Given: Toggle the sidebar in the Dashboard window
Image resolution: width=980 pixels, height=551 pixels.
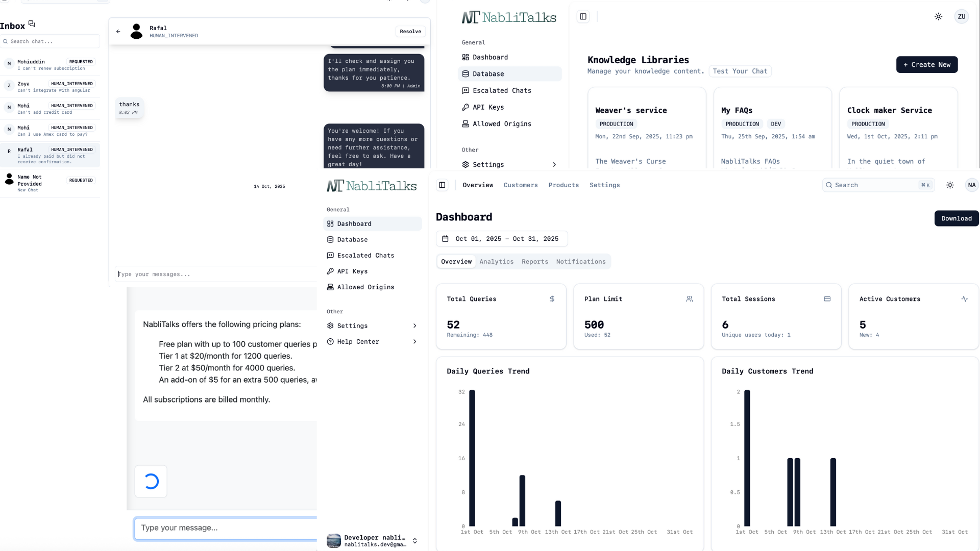Looking at the screenshot, I should [x=442, y=185].
